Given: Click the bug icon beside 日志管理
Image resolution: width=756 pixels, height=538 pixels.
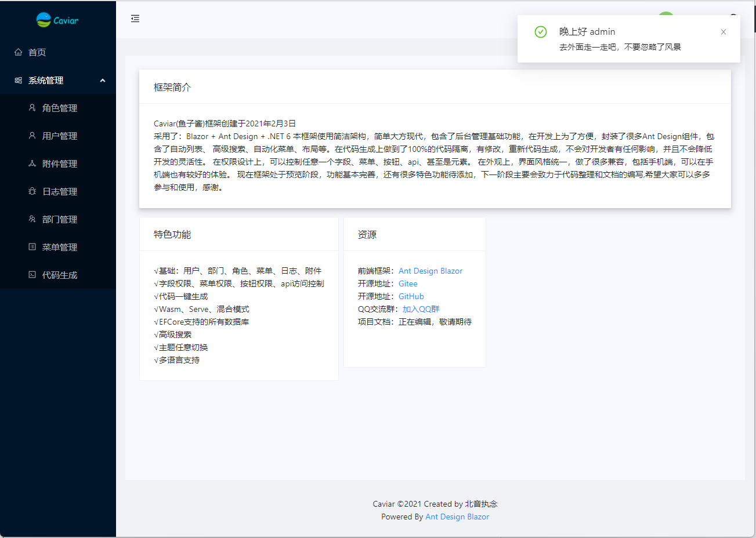Looking at the screenshot, I should [32, 191].
